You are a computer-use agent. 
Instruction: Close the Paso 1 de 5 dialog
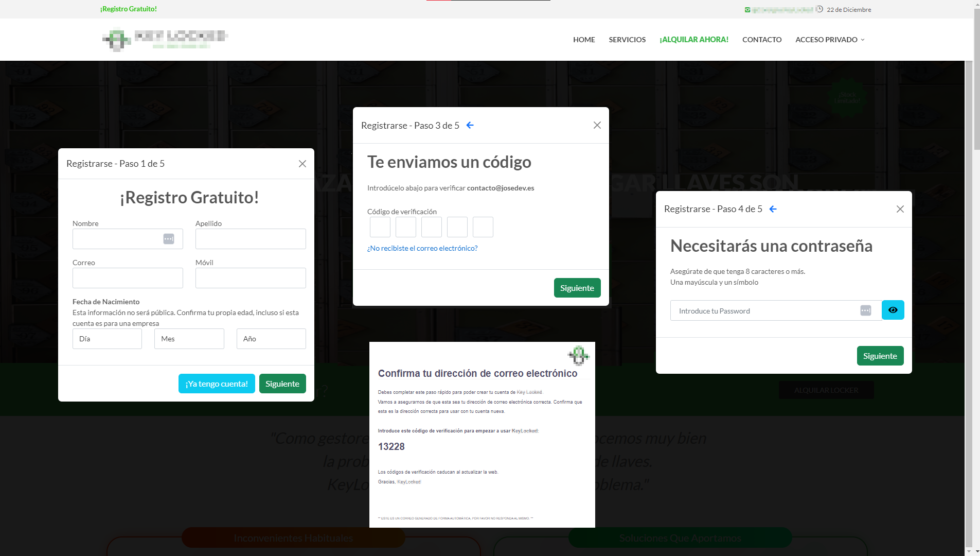302,164
